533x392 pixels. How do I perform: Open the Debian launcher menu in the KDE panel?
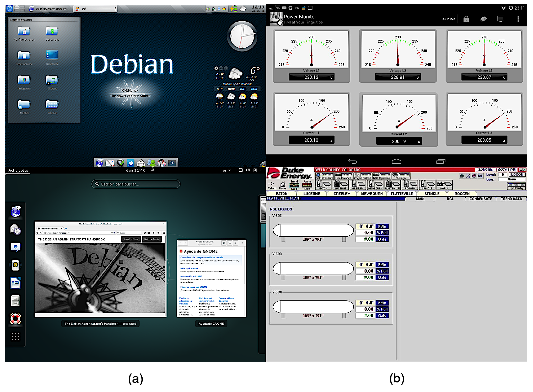coord(9,9)
